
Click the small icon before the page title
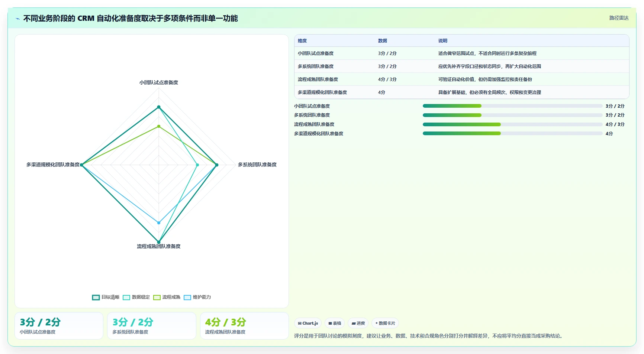coord(17,19)
